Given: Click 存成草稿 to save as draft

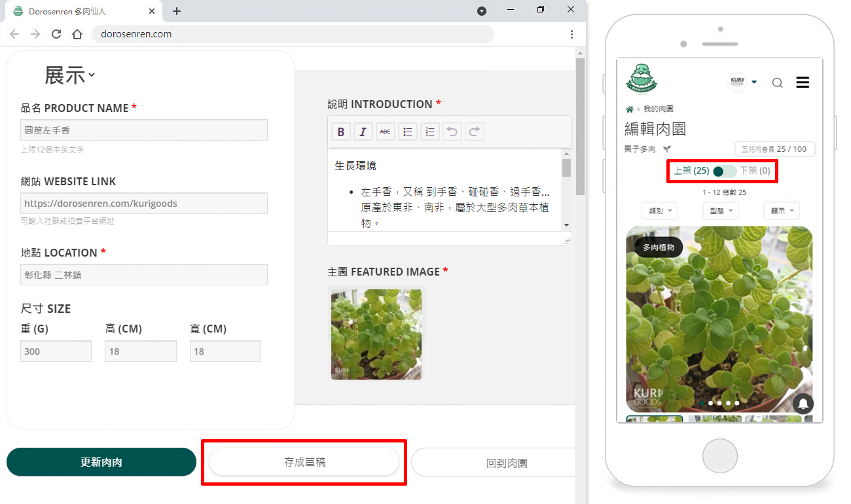Looking at the screenshot, I should click(304, 462).
